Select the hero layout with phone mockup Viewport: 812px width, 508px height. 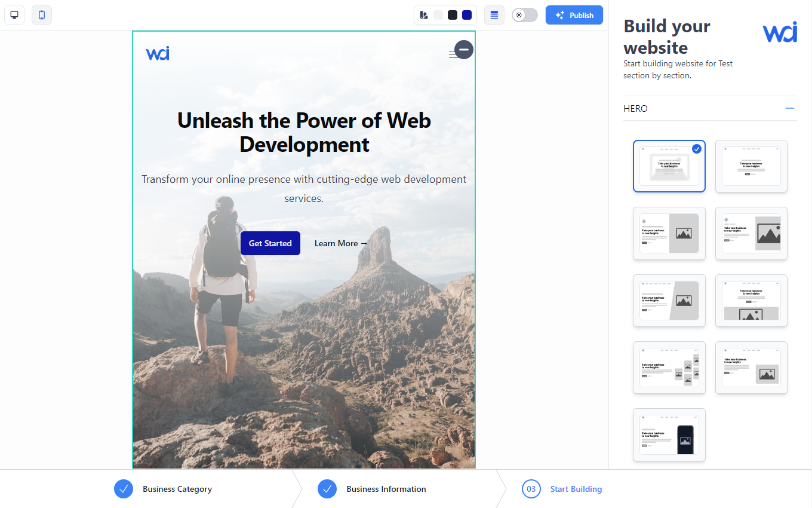tap(669, 434)
